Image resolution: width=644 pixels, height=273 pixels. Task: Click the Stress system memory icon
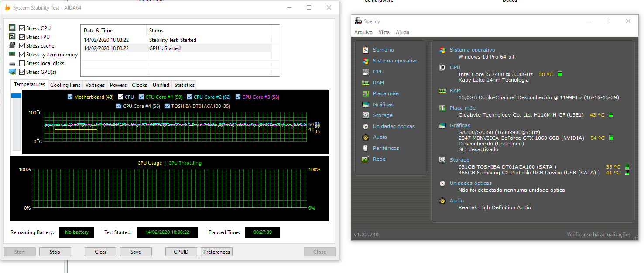tap(12, 54)
